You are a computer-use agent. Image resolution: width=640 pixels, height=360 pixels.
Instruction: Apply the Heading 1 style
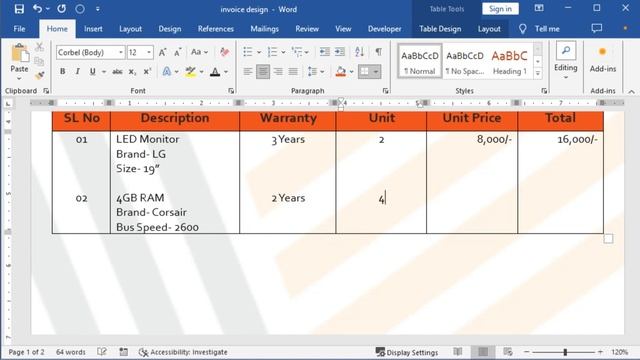(509, 61)
